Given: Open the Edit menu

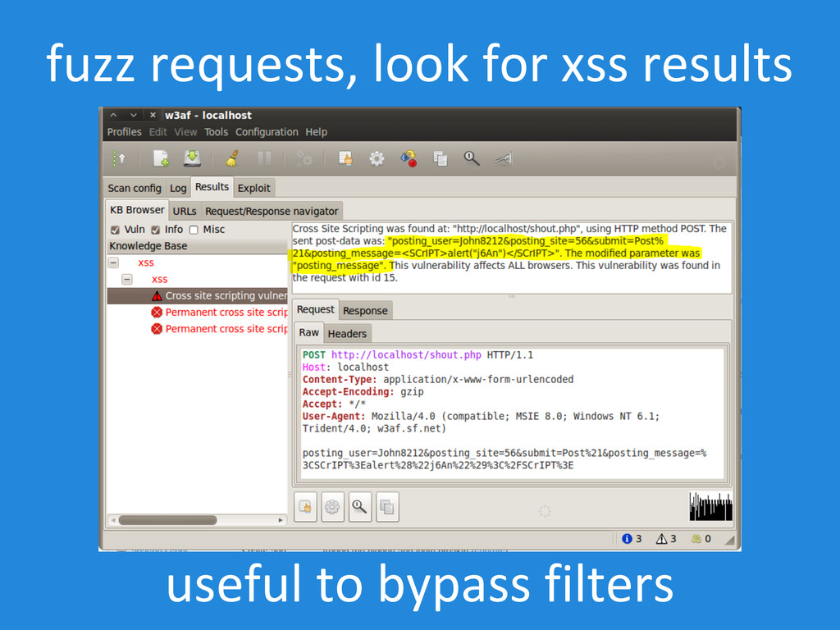Looking at the screenshot, I should pos(157,132).
